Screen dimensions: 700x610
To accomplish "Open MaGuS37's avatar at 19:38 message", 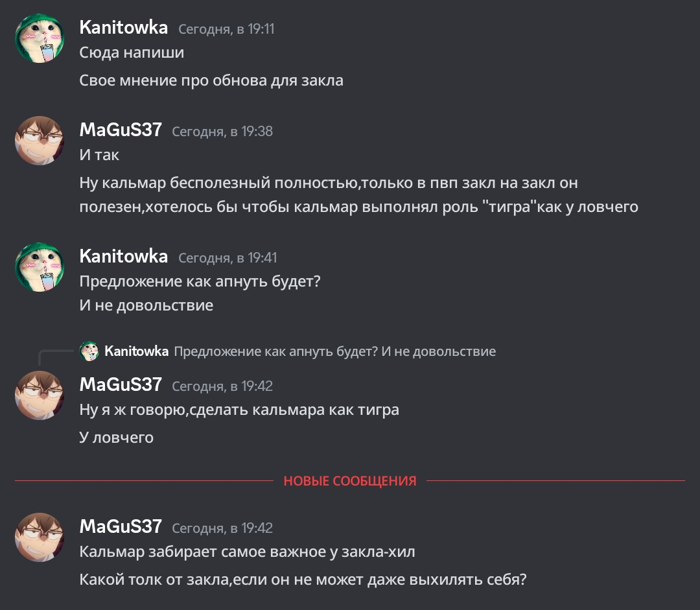I will tap(40, 141).
